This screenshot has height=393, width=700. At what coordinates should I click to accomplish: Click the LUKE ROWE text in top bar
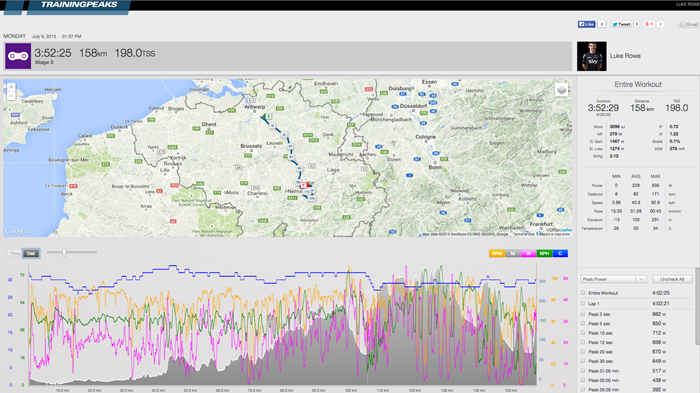point(688,4)
